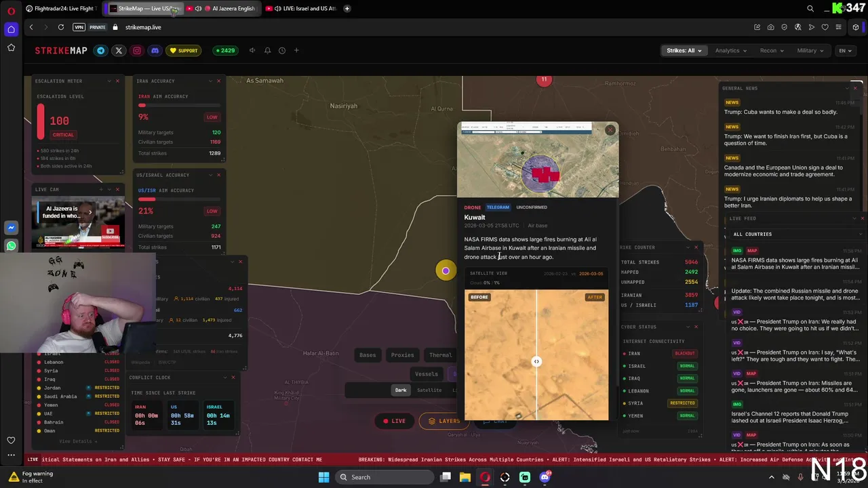Click the before/after satellite comparison handle

[x=536, y=361]
